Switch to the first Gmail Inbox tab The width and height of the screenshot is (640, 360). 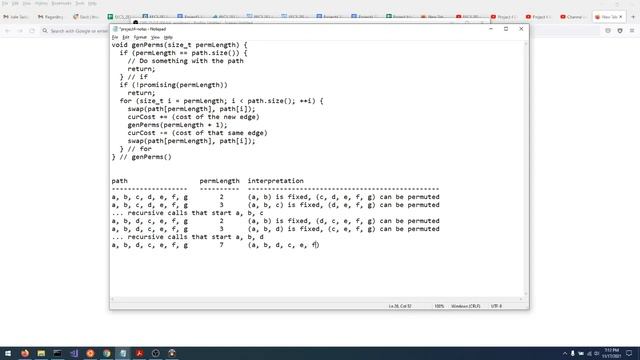coord(16,17)
